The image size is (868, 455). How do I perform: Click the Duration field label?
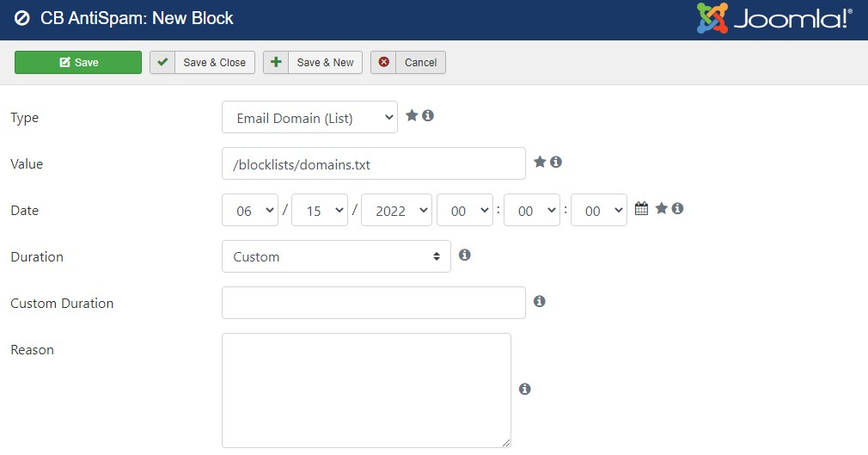pyautogui.click(x=37, y=257)
